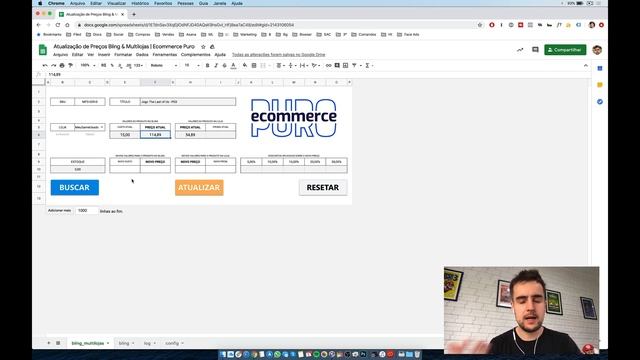This screenshot has width=640, height=360.
Task: Open the borders menu
Action: coord(254,65)
